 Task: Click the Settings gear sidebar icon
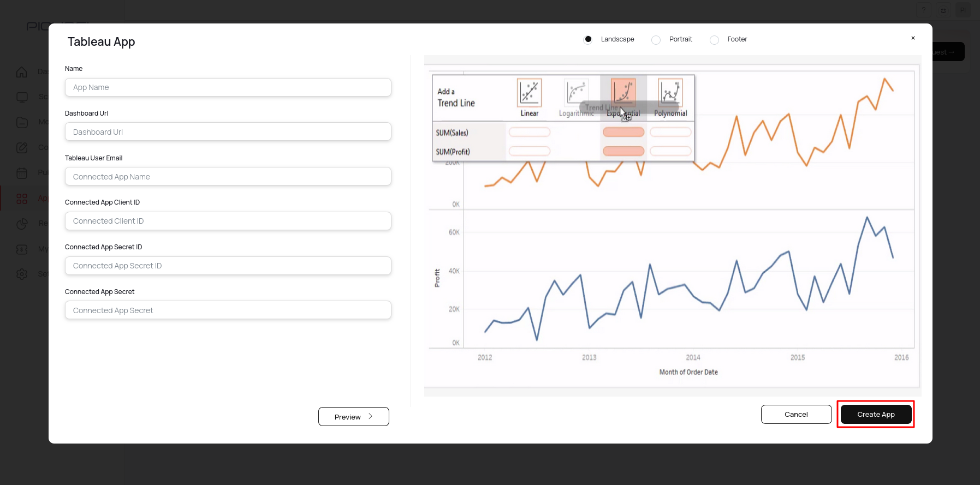click(22, 274)
